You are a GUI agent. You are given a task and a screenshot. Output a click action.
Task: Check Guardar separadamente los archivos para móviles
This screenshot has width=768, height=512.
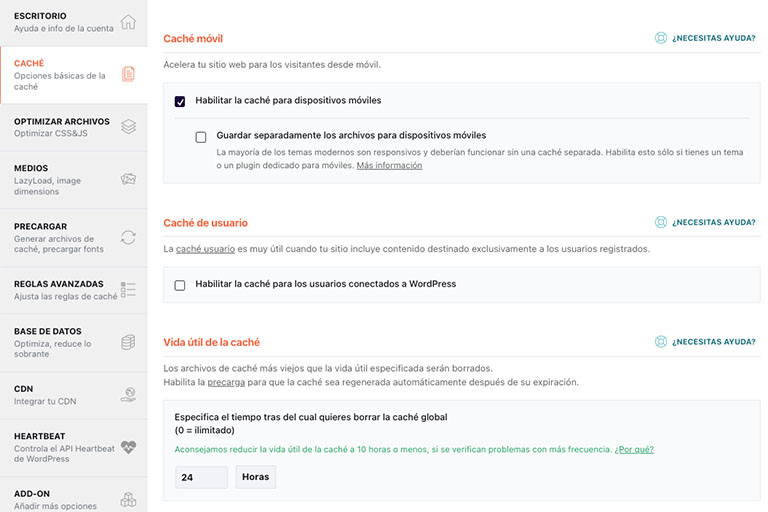(201, 137)
